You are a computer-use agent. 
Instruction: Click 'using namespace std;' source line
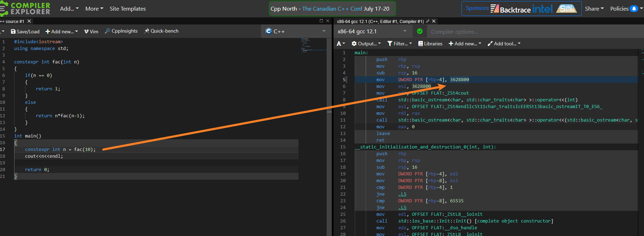point(41,49)
